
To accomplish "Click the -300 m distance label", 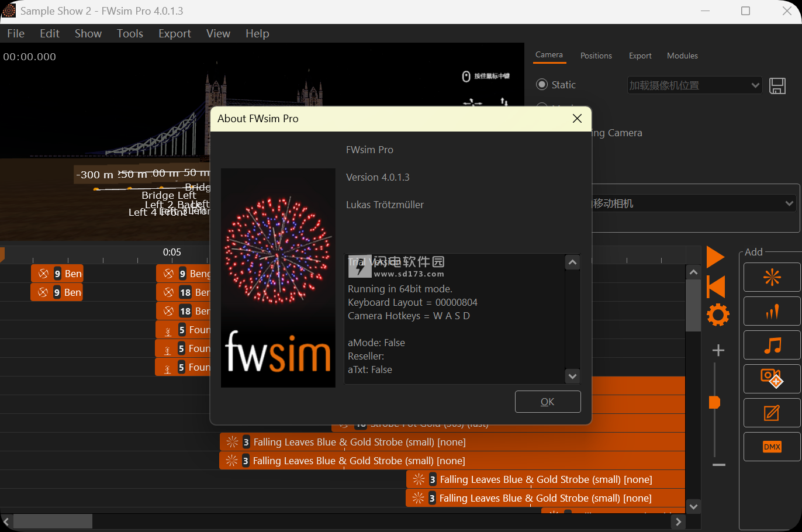I will point(95,175).
